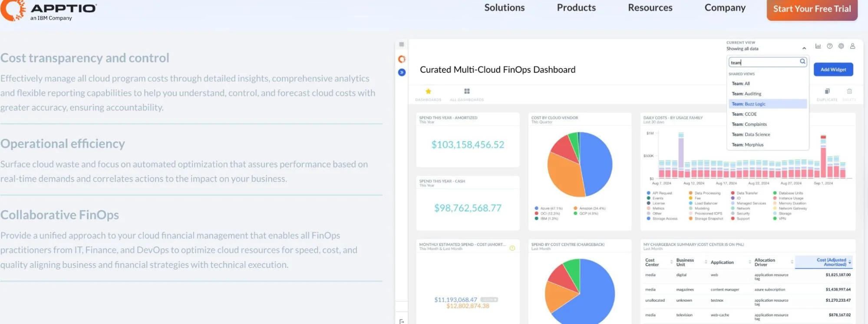Click Curated Multi-Cloud FinOps Dashboard title
This screenshot has width=868, height=324.
pos(498,70)
